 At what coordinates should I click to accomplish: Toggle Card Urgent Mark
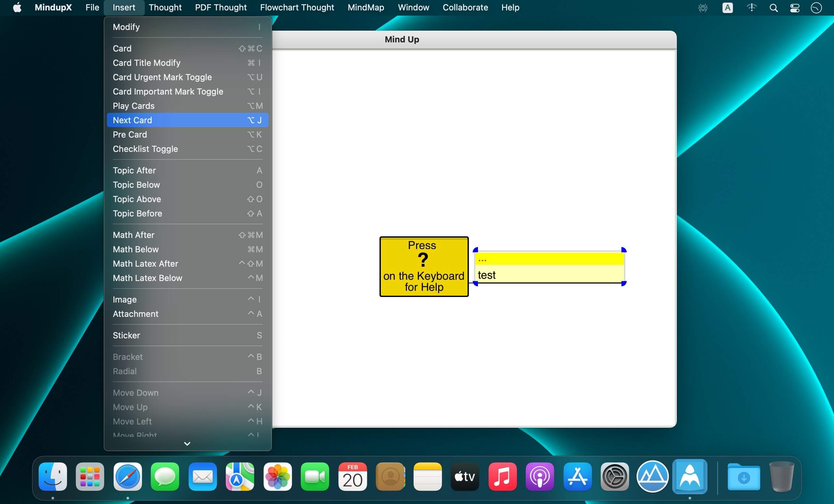(x=187, y=77)
